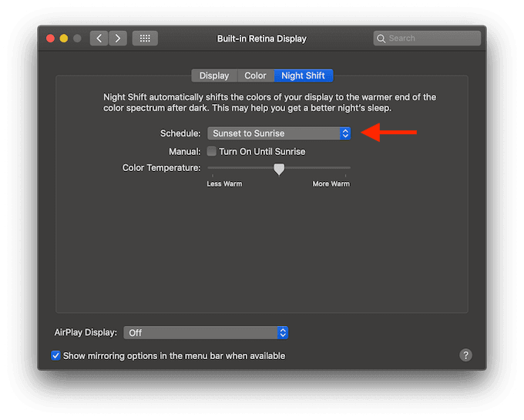Open the help question mark button
This screenshot has width=524, height=420.
465,355
